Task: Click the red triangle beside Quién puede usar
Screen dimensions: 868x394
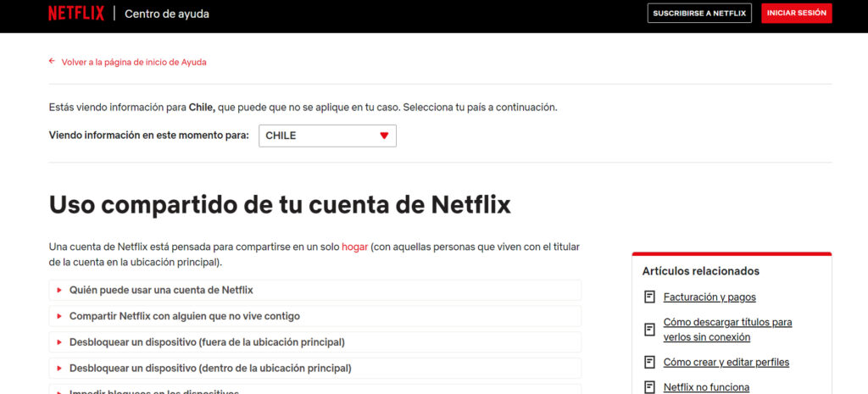Action: click(59, 291)
